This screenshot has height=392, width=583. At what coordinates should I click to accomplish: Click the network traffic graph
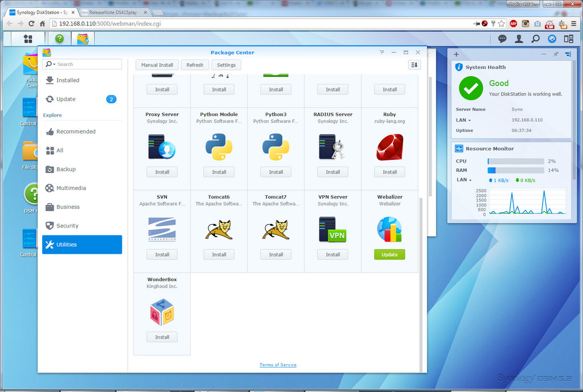point(528,202)
